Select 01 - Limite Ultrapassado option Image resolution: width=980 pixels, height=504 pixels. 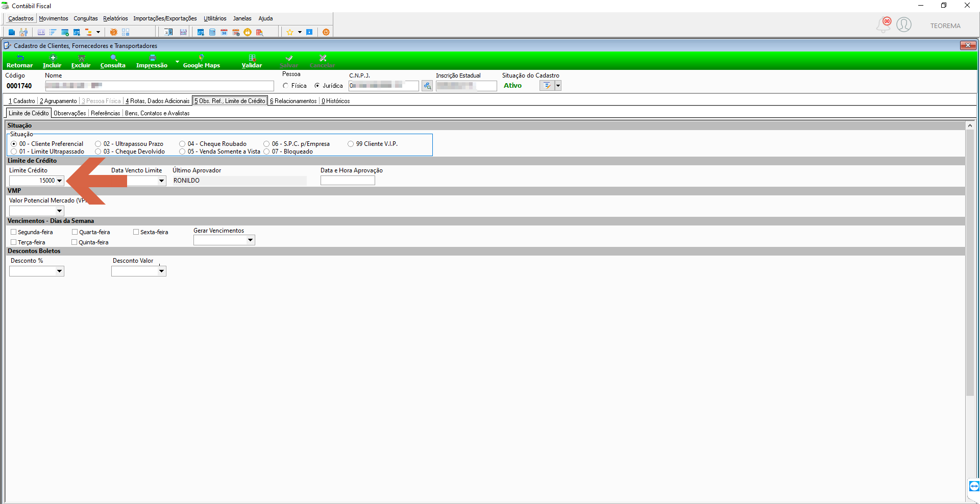(14, 152)
